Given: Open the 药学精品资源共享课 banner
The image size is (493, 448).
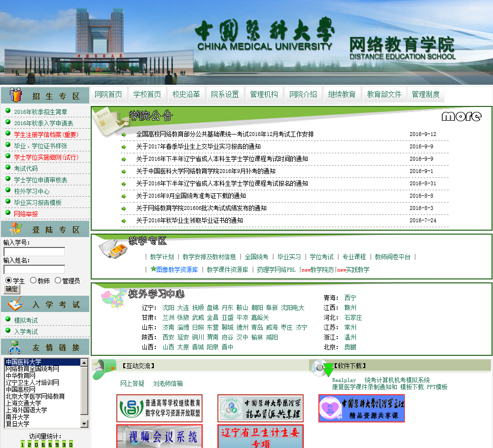Looking at the screenshot, I should tap(260, 408).
